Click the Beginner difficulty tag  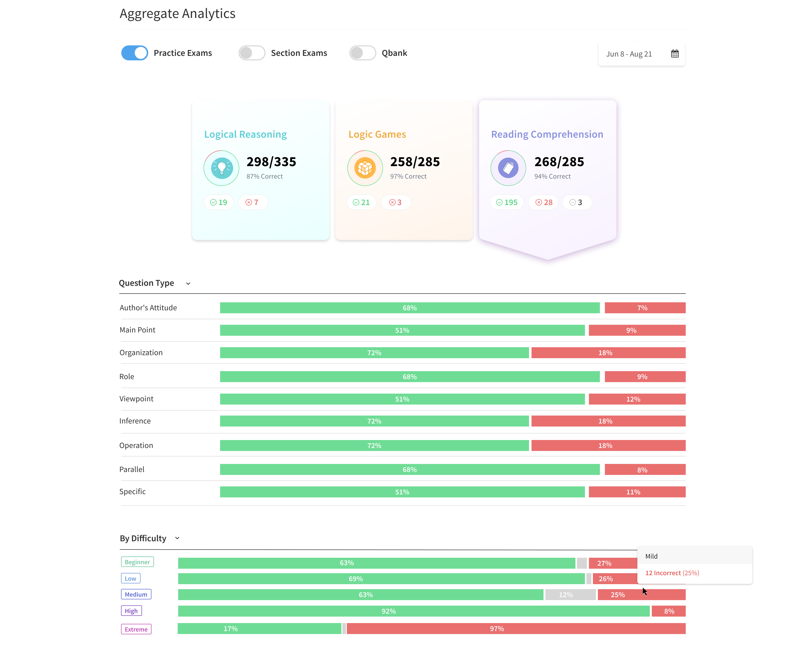(137, 562)
